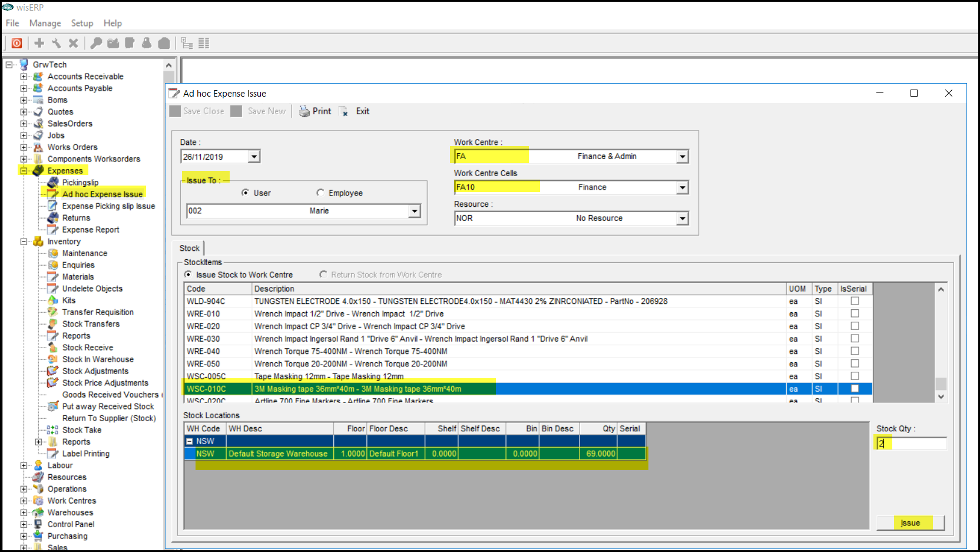Click the red power icon in toolbar
980x552 pixels.
click(x=17, y=43)
